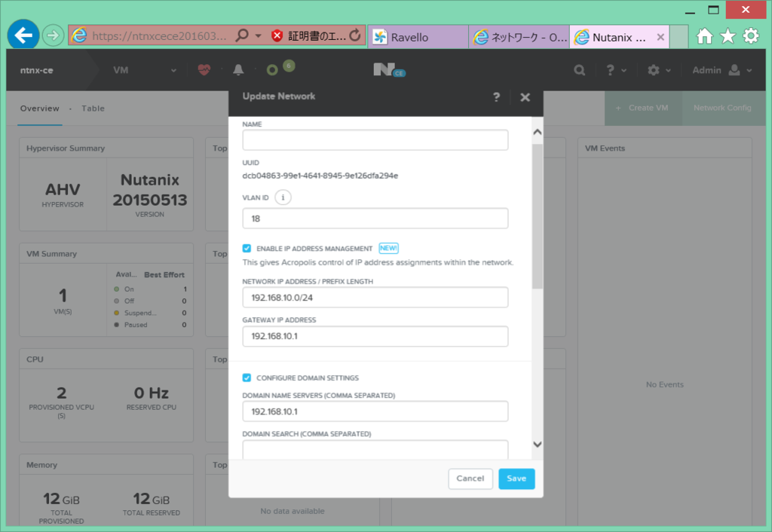Screen dimensions: 772x532
Task: Click the green tasks circle icon
Action: coord(271,70)
